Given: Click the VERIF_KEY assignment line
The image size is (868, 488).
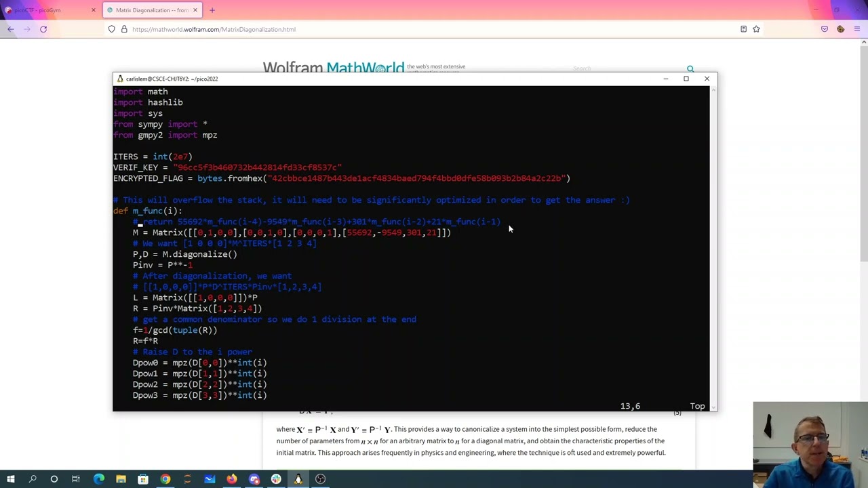Looking at the screenshot, I should pos(228,167).
